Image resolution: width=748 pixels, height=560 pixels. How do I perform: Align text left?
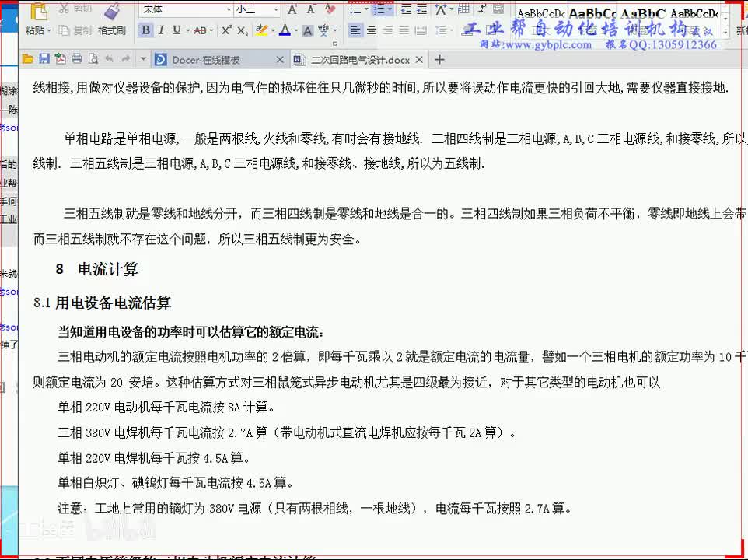355,30
